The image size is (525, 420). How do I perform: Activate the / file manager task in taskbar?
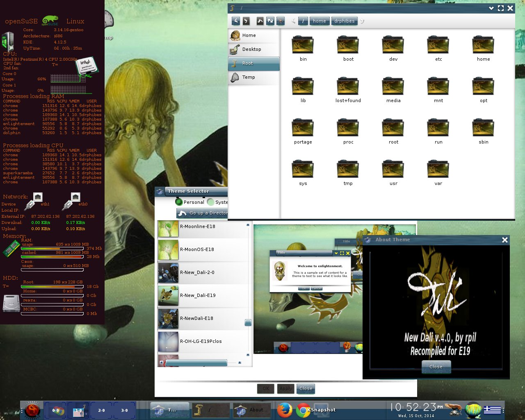(210, 410)
